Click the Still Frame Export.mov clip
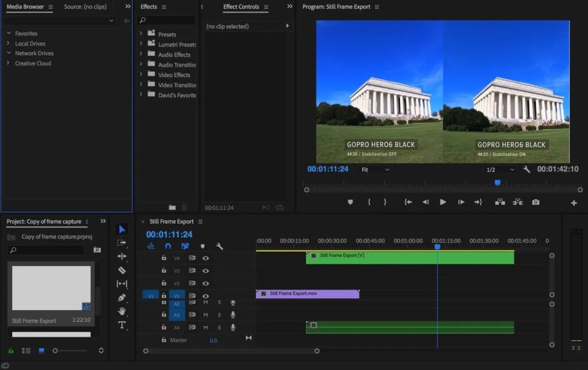 tap(308, 294)
